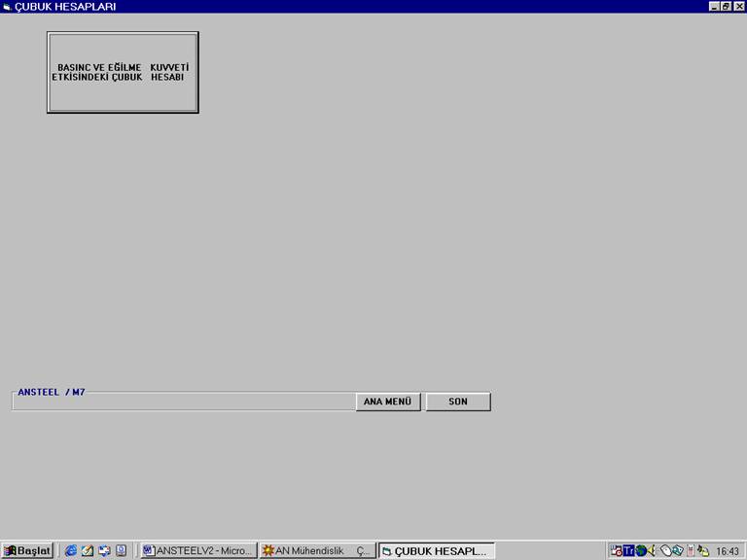Switch to ANSTEELV2 Microsoft Word taskbar button

point(198,551)
